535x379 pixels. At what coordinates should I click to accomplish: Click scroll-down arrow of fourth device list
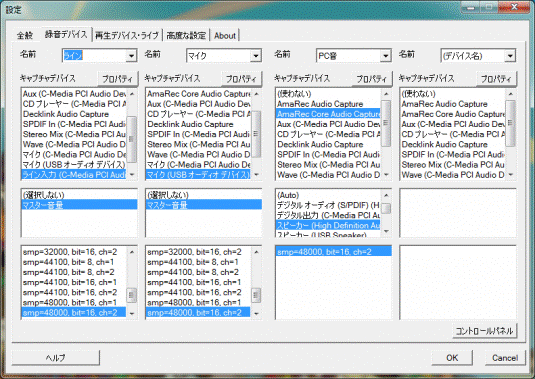click(x=511, y=175)
